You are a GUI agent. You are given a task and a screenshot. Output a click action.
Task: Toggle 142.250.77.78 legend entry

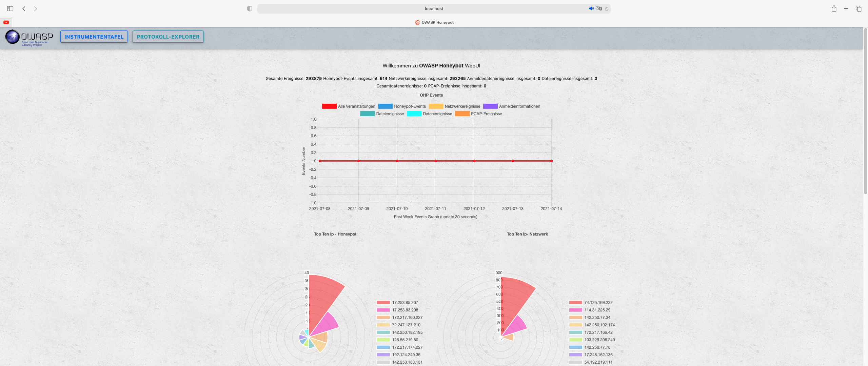pos(590,347)
